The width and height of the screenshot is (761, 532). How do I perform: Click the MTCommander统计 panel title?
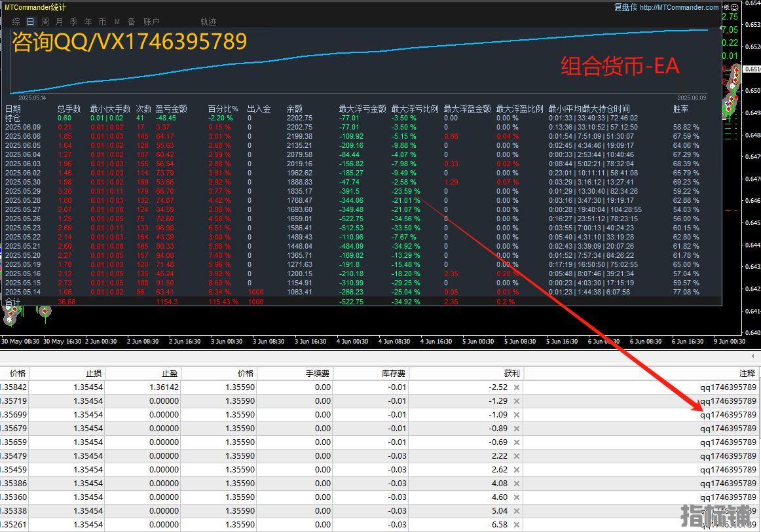(x=35, y=7)
